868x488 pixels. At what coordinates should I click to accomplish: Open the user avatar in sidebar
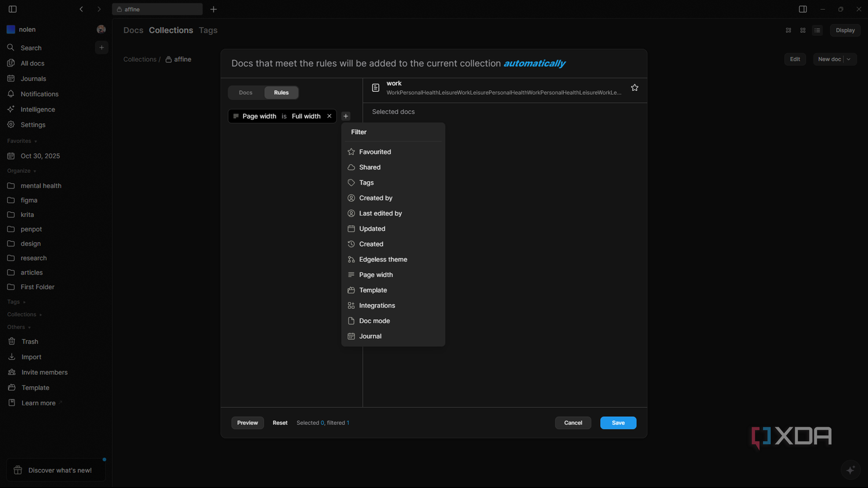point(101,29)
